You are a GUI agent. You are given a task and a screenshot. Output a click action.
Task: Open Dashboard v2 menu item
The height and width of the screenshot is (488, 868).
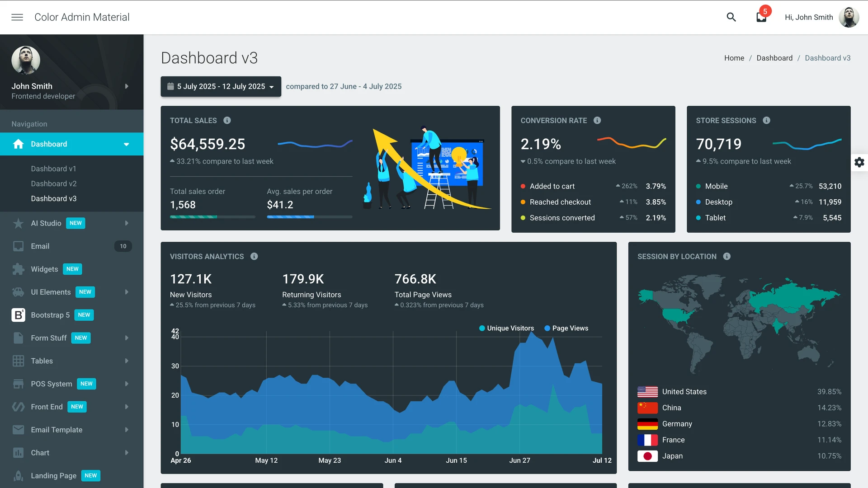pyautogui.click(x=53, y=183)
